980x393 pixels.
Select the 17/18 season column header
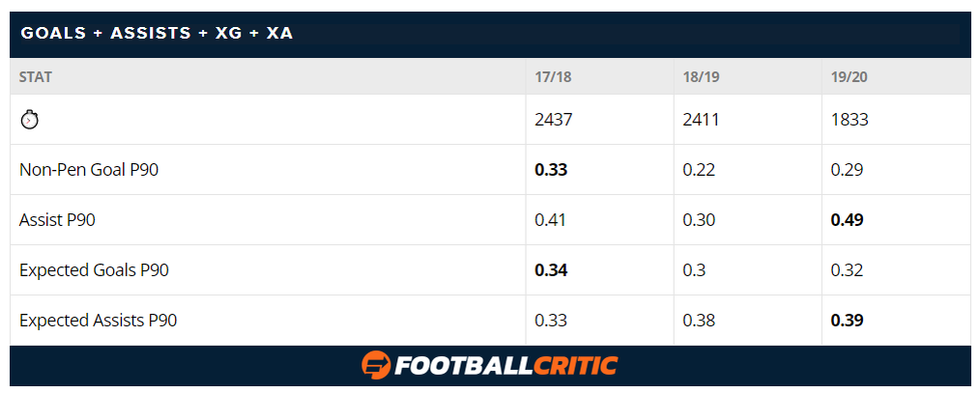(553, 77)
